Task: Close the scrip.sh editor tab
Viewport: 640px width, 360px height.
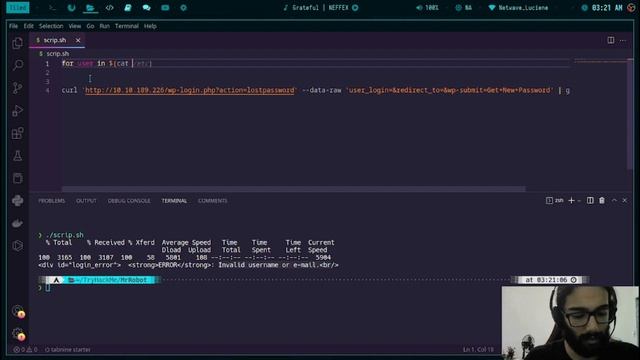Action: click(78, 40)
